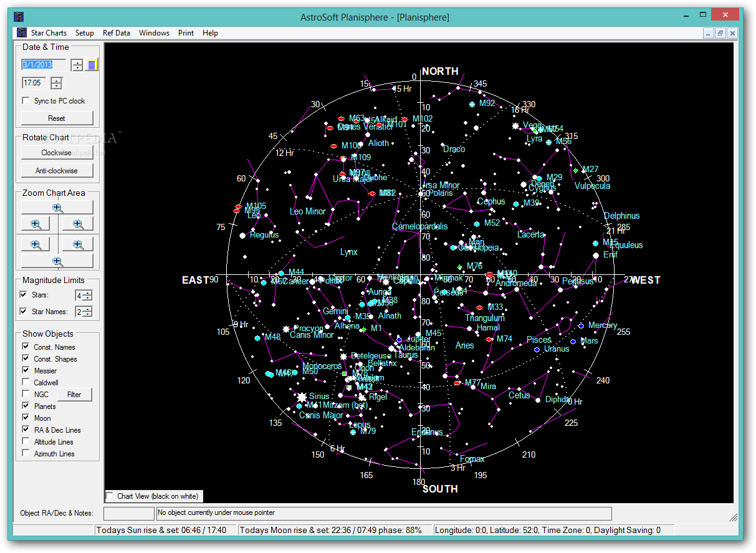The image size is (756, 553).
Task: Click the date spinner control
Action: 77,65
